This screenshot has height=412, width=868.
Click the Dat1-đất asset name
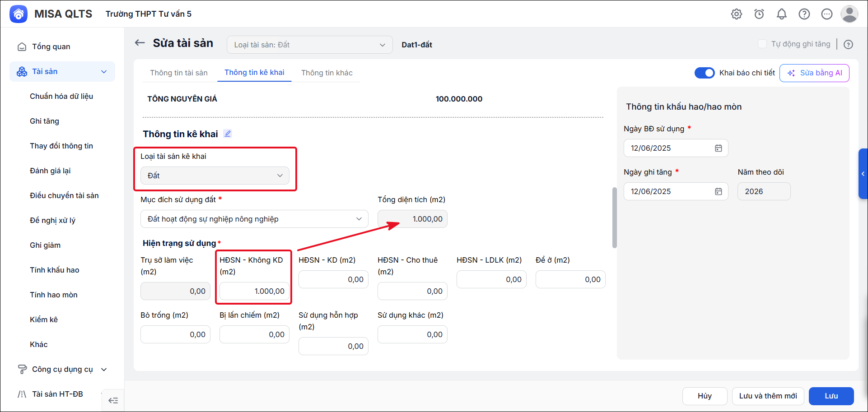[x=417, y=45]
